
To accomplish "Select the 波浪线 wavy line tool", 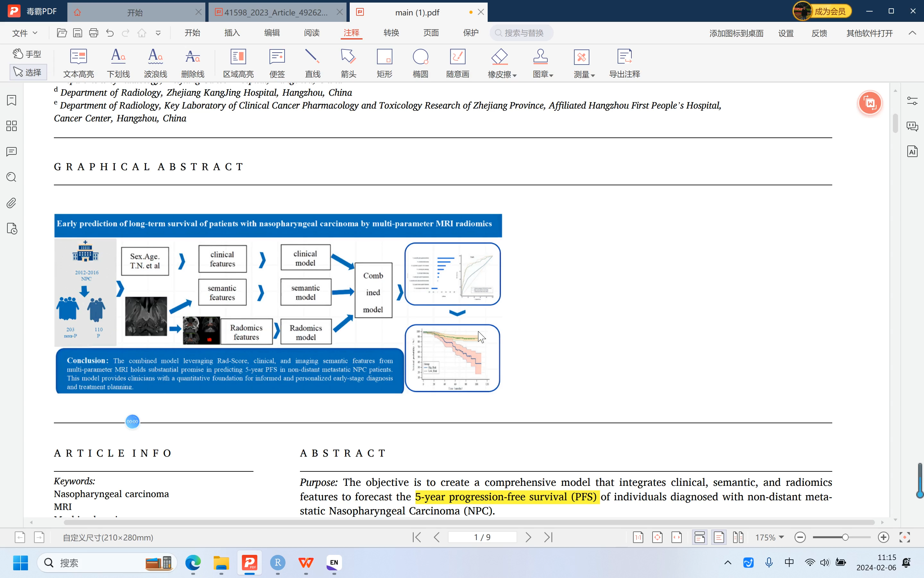I will 155,63.
